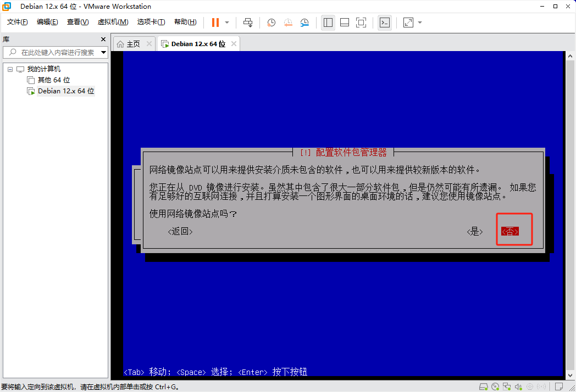576x392 pixels.
Task: Click the stretch guest display icon
Action: [408, 23]
